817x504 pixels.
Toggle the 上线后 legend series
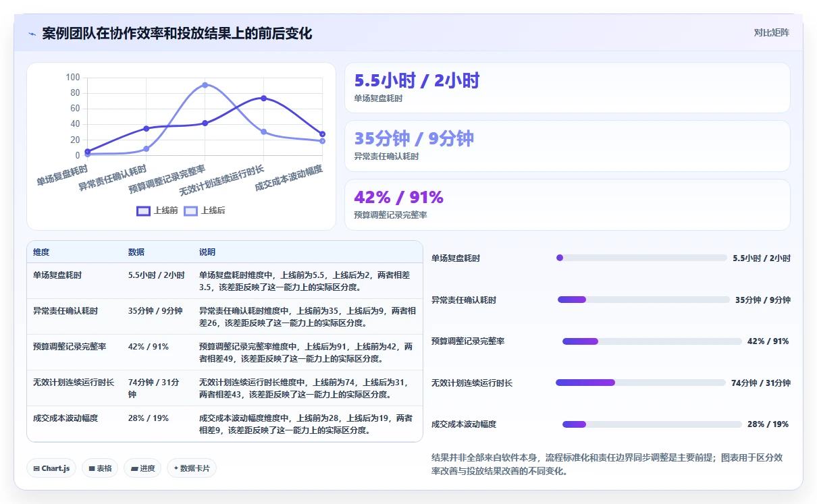(x=205, y=211)
